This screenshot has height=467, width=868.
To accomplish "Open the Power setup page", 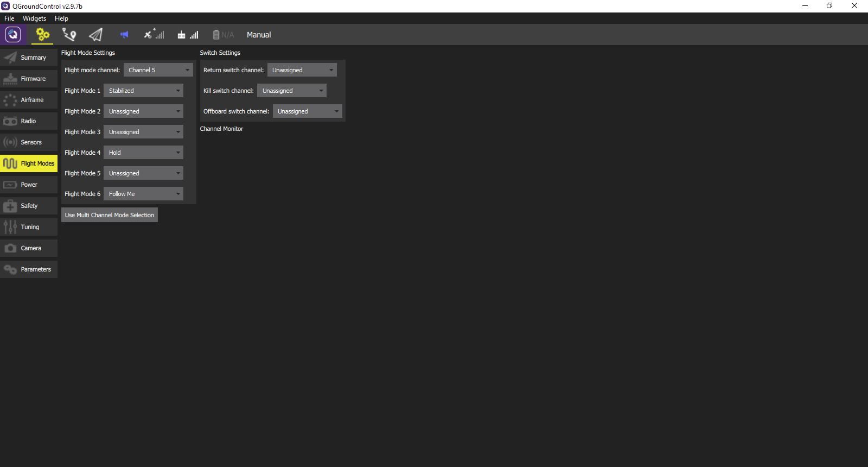I will click(x=29, y=185).
